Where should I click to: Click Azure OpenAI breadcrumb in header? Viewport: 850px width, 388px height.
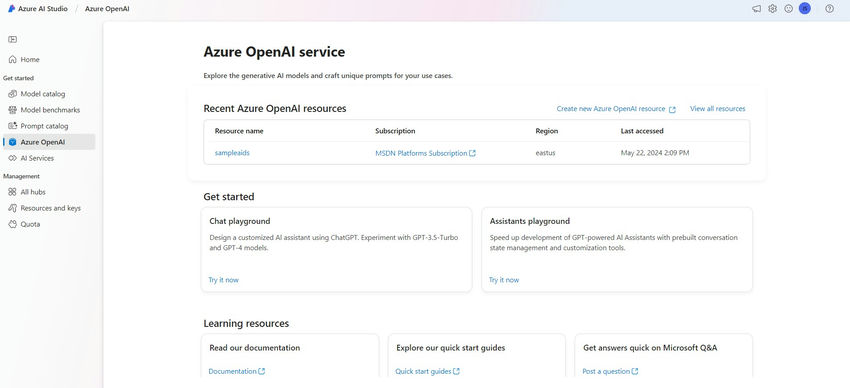(107, 9)
